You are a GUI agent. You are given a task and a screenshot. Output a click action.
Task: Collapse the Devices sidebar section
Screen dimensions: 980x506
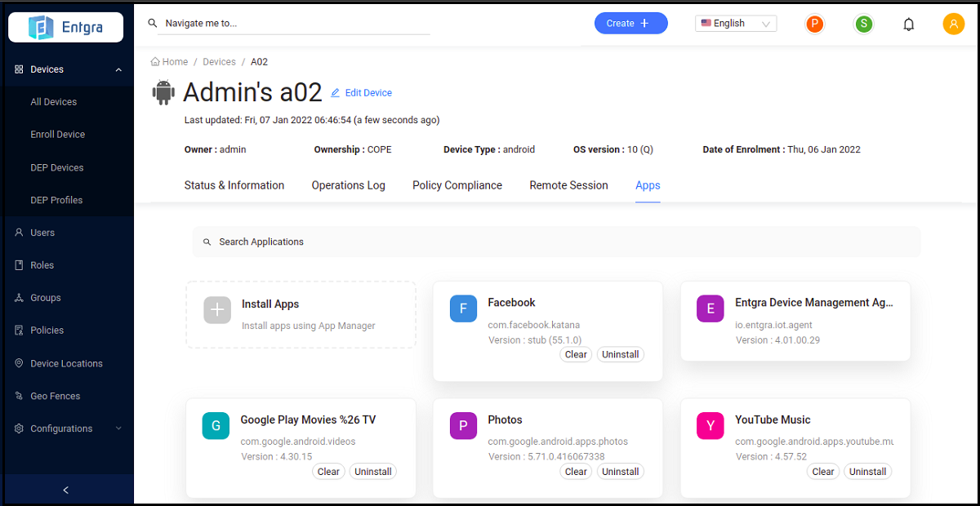(118, 70)
